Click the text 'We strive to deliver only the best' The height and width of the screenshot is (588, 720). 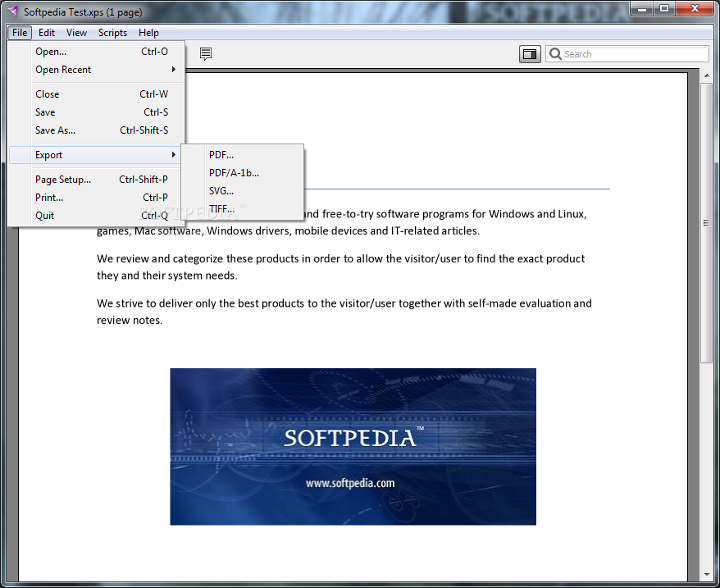point(178,303)
